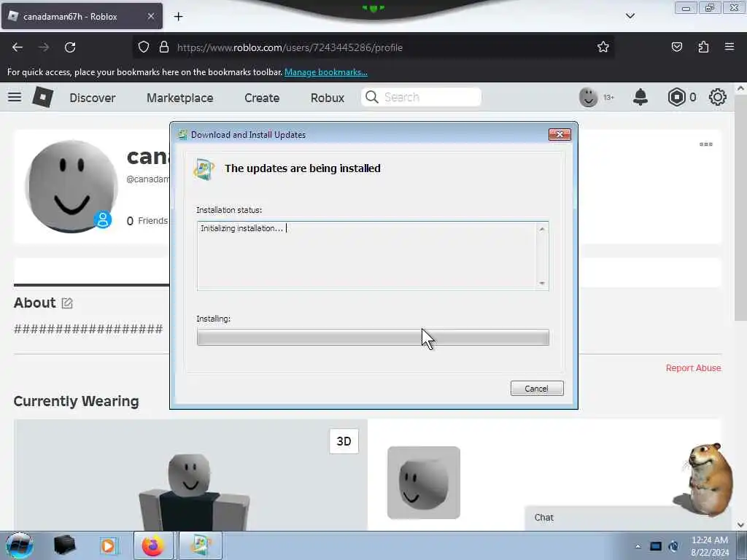Click the tray icon next to the clock
This screenshot has width=747, height=560.
click(x=673, y=546)
